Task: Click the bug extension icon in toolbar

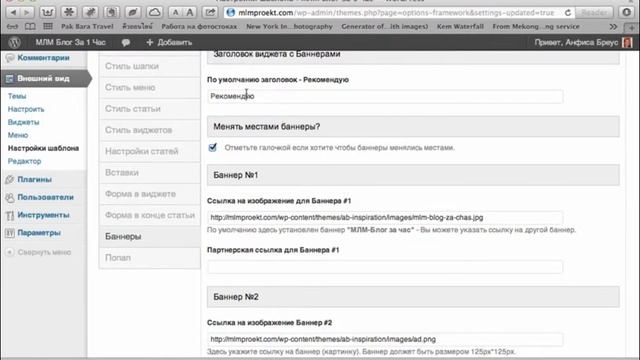Action: [x=90, y=12]
